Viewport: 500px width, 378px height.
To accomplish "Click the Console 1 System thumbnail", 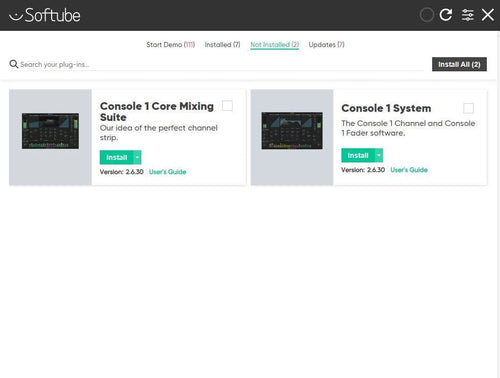I will tap(292, 131).
